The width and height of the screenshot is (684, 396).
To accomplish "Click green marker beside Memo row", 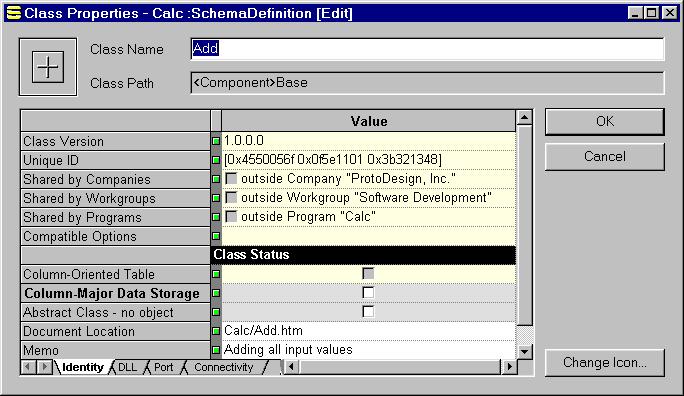I will pos(216,350).
